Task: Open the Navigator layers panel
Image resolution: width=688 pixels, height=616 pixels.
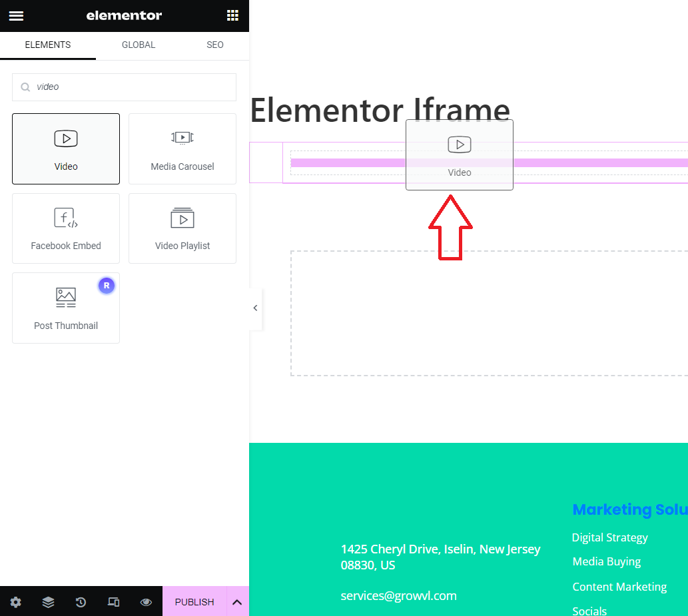Action: click(x=48, y=601)
